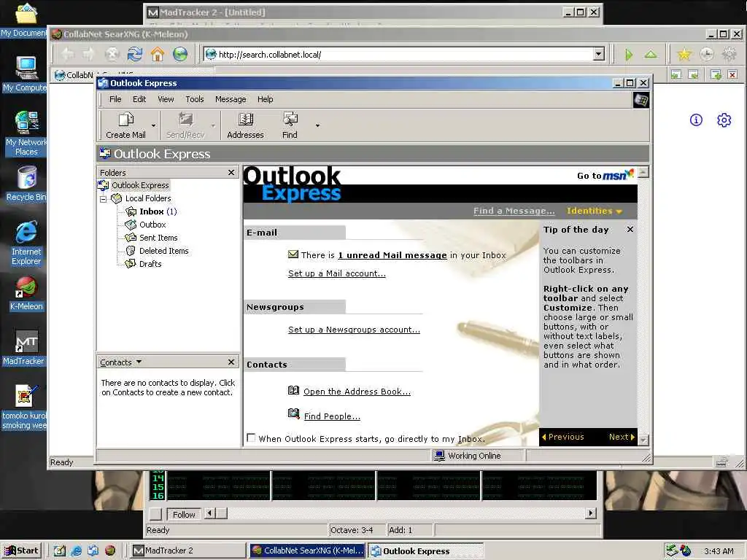
Task: Open the Help menu in Outlook Express
Action: click(x=266, y=99)
